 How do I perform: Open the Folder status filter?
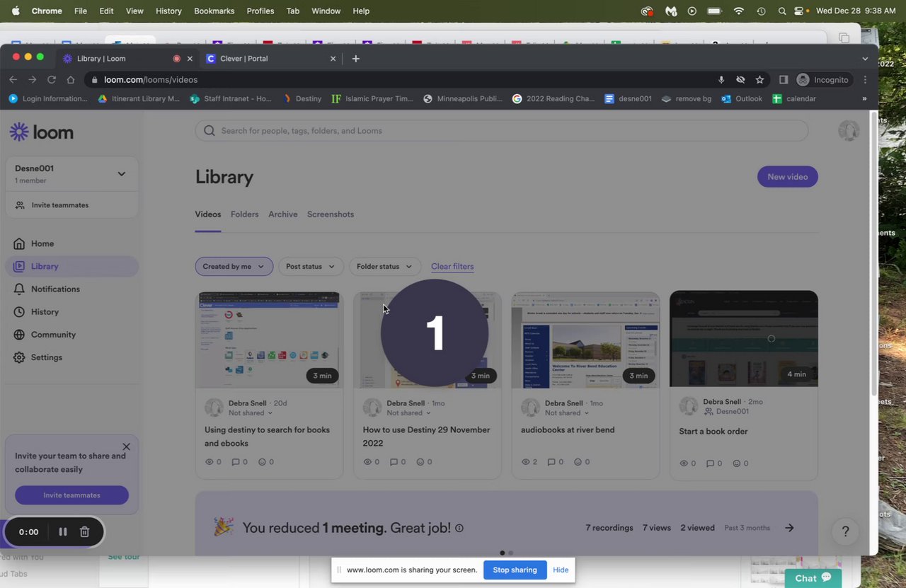pos(384,266)
